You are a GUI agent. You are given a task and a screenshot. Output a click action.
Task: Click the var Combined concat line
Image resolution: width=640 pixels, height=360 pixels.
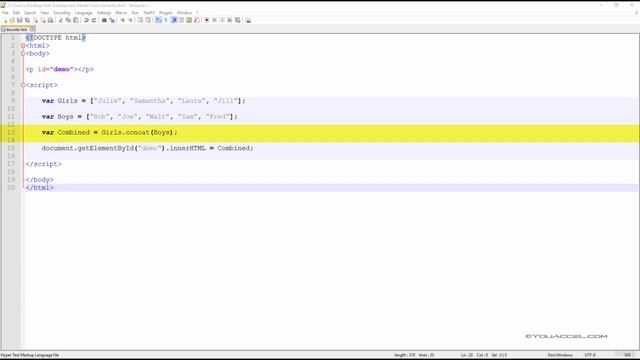(109, 133)
